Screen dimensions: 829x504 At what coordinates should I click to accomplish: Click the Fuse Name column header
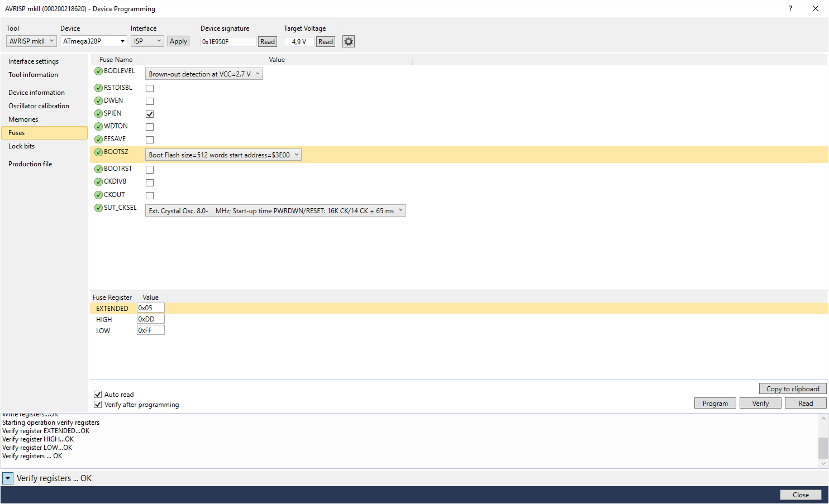coord(116,60)
